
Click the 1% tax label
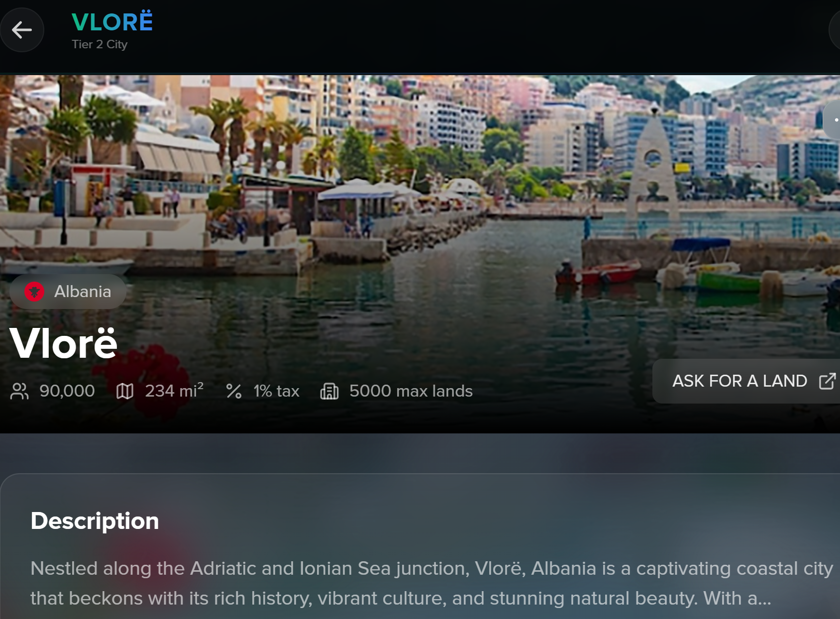(x=276, y=391)
